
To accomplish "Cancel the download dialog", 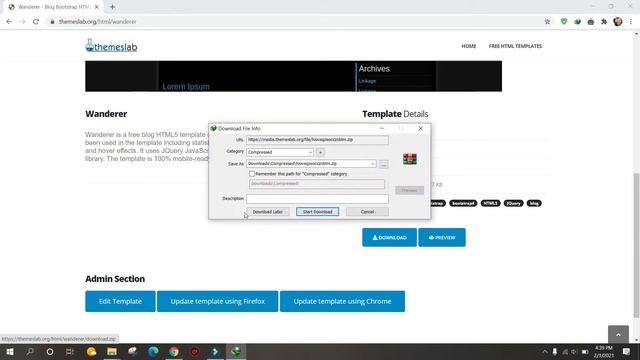I will pos(367,212).
